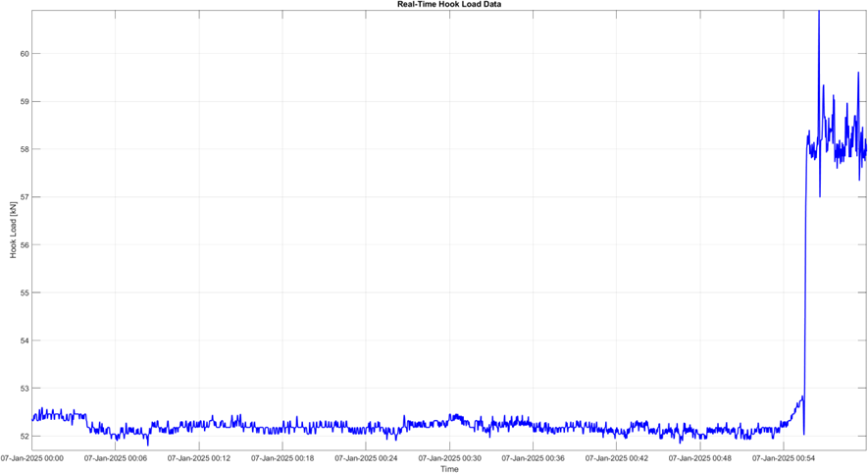Click the blue line's sharp dip before the rise

(804, 432)
